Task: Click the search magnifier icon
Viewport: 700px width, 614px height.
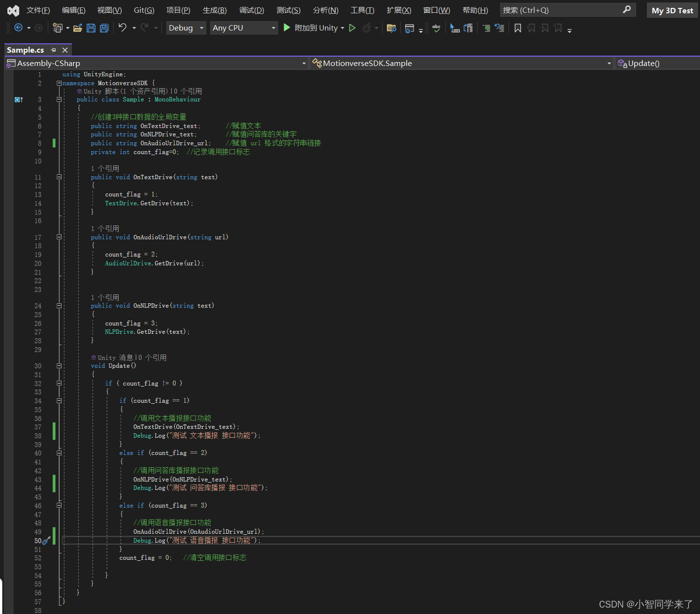Action: coord(627,10)
